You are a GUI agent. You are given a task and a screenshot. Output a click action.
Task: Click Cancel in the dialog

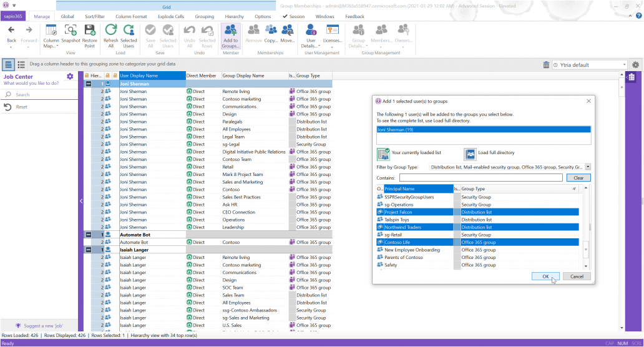coord(577,276)
